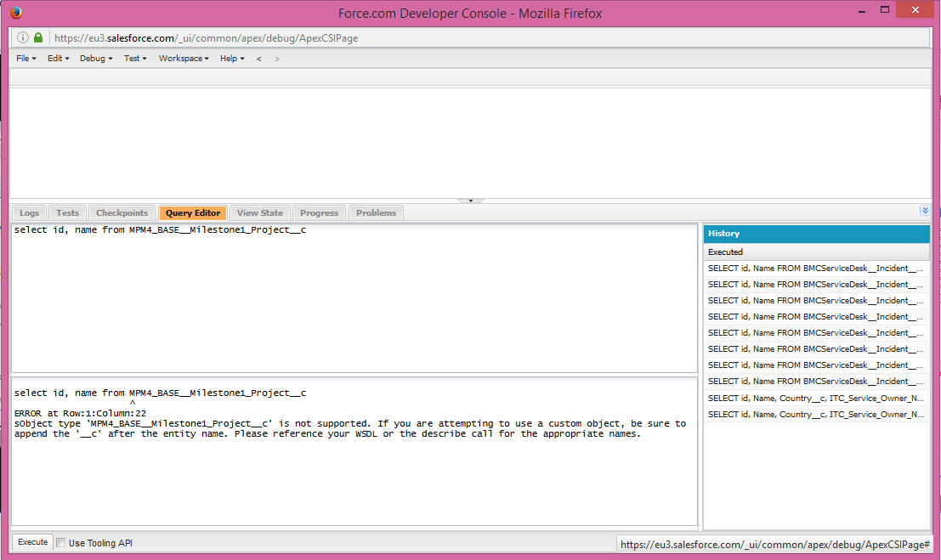
Task: Open the File dropdown menu
Action: [x=26, y=59]
